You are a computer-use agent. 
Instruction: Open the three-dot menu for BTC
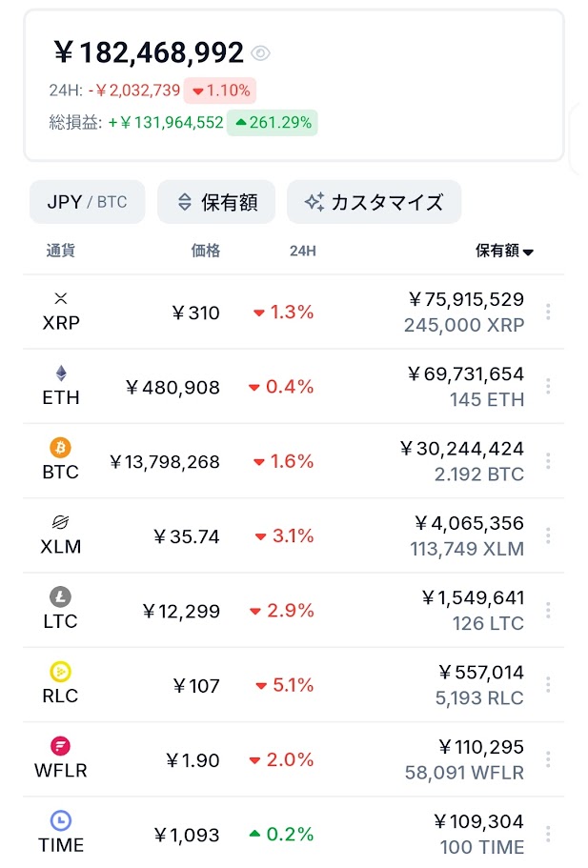[548, 461]
